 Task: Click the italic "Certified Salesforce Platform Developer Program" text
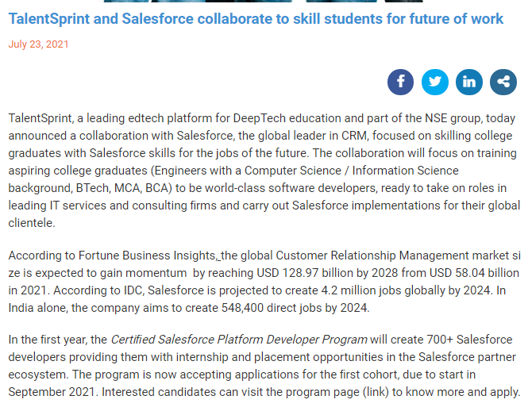(x=238, y=340)
